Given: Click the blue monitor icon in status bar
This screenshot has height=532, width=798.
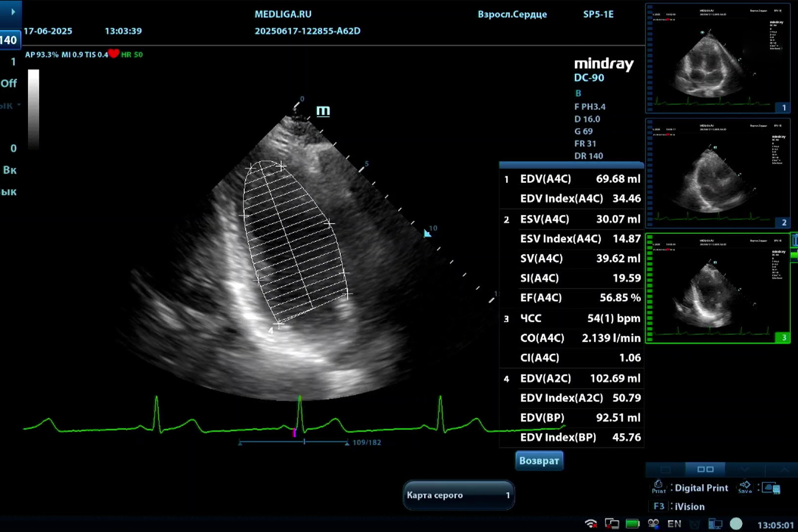Looking at the screenshot, I should [715, 523].
